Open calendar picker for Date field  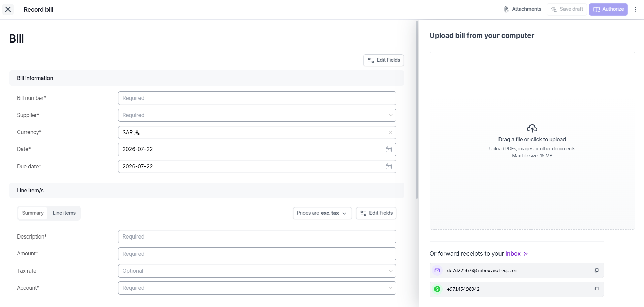(x=389, y=149)
